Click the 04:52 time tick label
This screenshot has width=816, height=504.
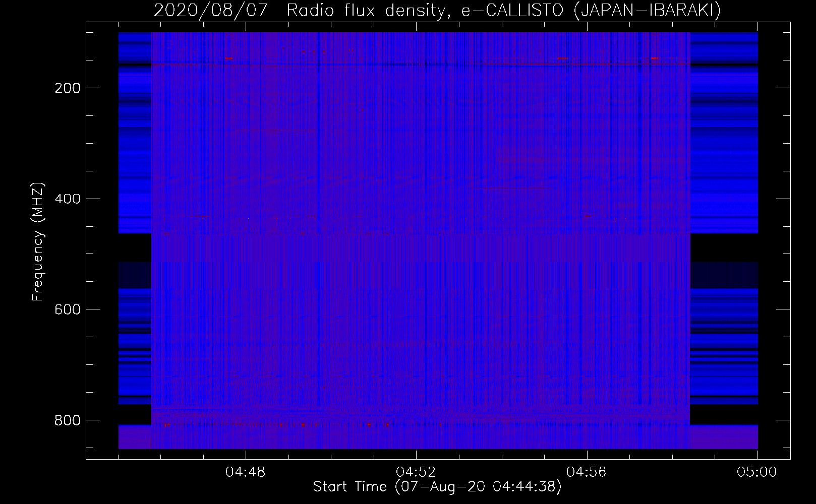tap(416, 472)
